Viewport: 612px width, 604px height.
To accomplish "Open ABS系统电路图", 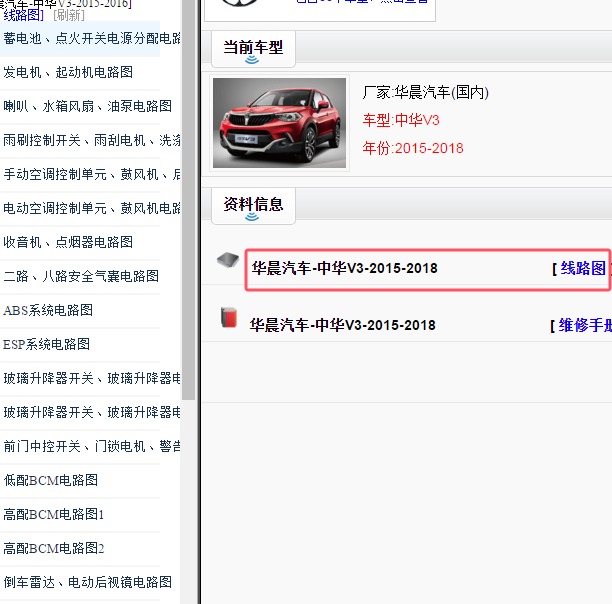I will (48, 310).
